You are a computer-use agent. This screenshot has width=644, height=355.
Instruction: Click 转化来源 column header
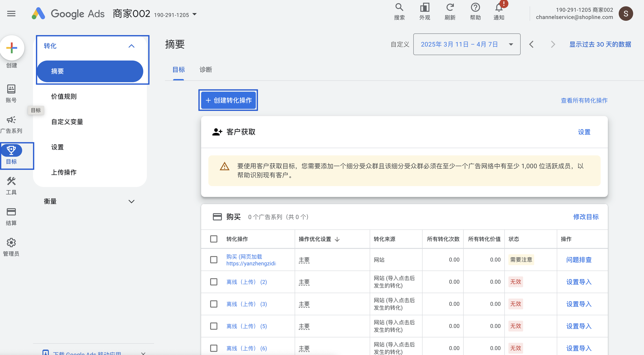[385, 239]
